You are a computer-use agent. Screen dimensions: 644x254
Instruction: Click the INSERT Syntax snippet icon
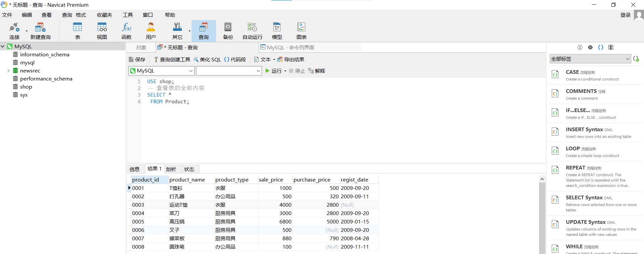point(555,132)
